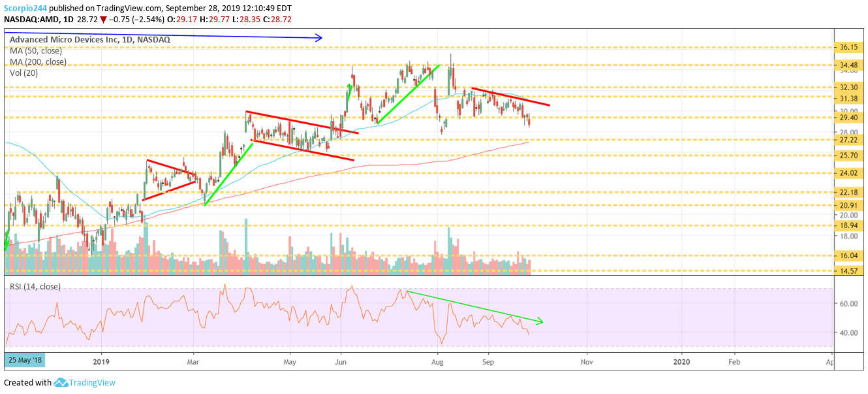The image size is (868, 394).
Task: Click the 32.30 price level label
Action: 847,87
